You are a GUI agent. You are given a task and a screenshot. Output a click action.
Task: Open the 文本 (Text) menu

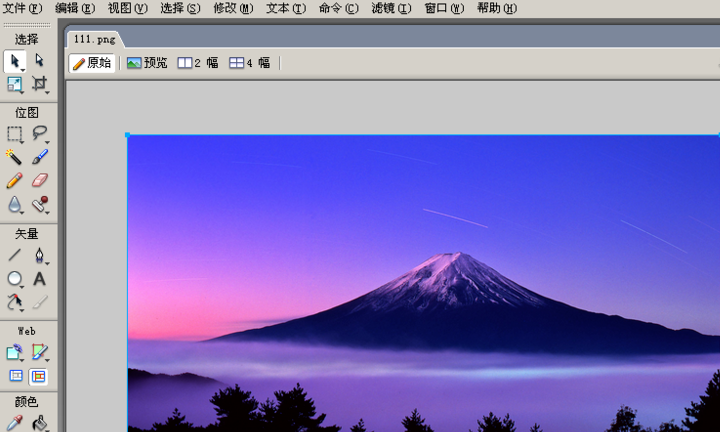(286, 8)
